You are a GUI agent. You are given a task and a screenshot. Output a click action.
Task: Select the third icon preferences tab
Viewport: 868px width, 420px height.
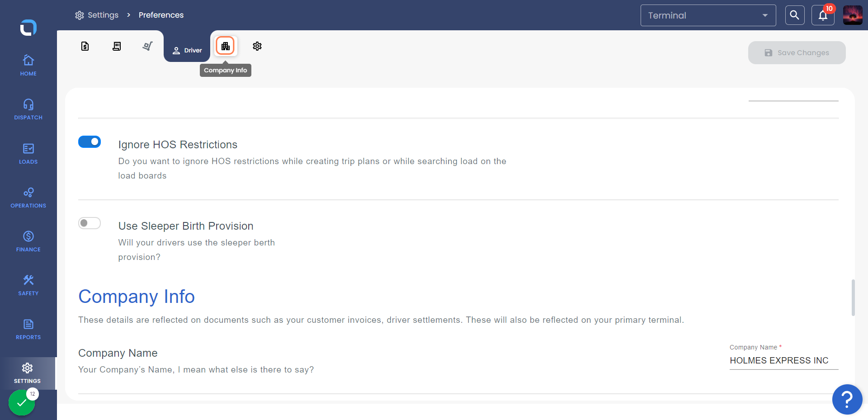click(x=147, y=46)
